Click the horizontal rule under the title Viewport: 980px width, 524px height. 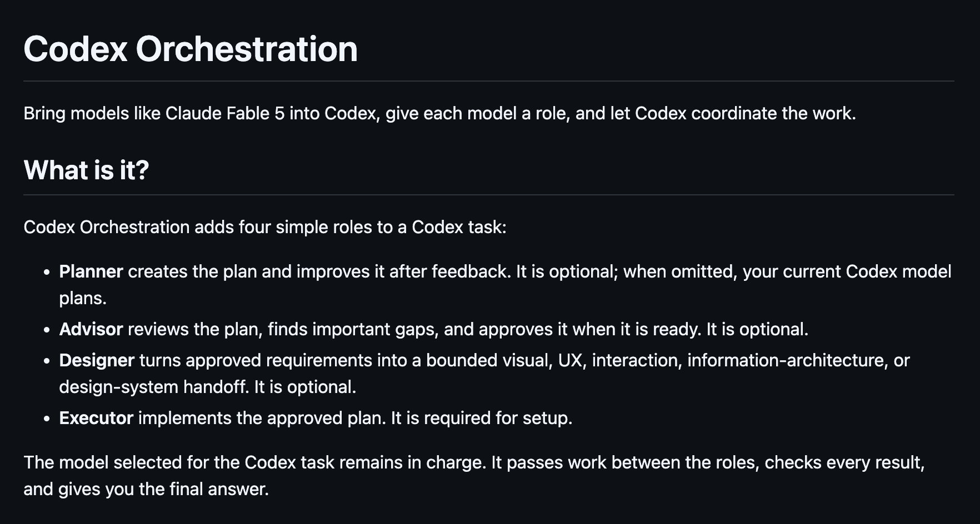click(x=489, y=81)
